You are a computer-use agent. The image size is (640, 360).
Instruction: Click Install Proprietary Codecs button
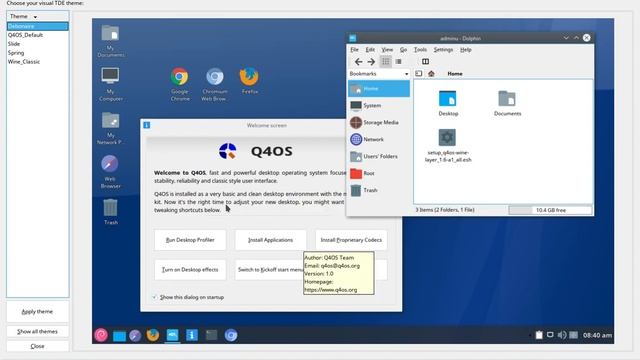351,240
